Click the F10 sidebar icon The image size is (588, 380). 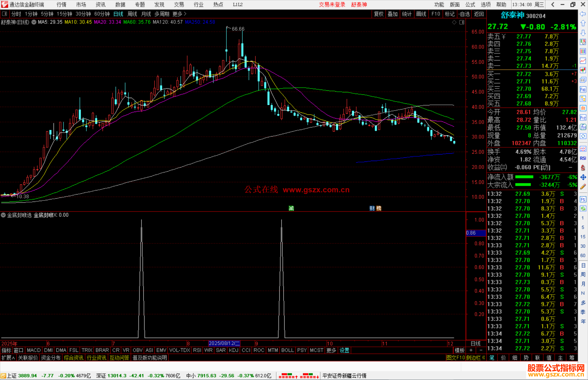[583, 89]
